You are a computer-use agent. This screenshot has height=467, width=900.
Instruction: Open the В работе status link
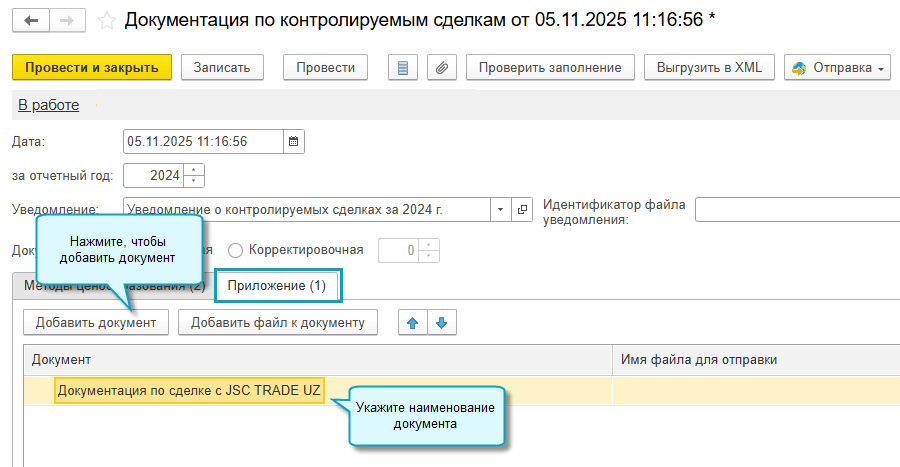coord(48,105)
